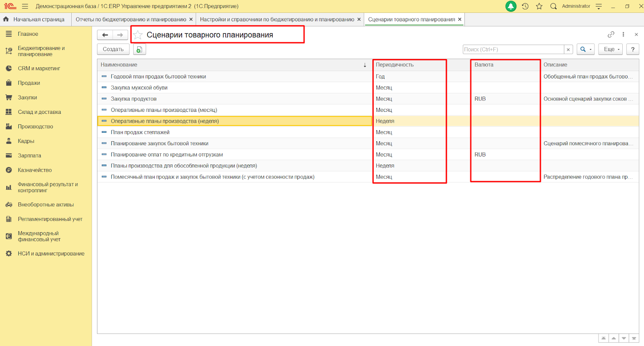Open Международный финансовый учет section
Viewport: 644px width, 346px height.
click(x=39, y=236)
